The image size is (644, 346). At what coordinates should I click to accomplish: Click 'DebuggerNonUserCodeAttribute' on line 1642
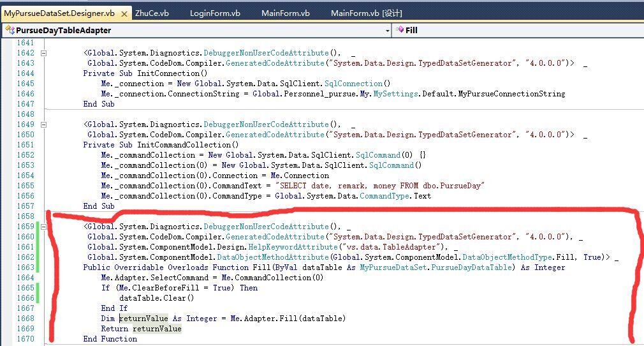[266, 53]
